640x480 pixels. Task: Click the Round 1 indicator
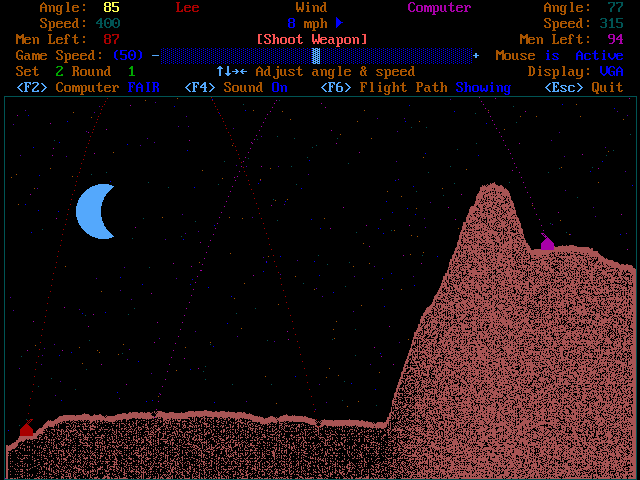(103, 71)
